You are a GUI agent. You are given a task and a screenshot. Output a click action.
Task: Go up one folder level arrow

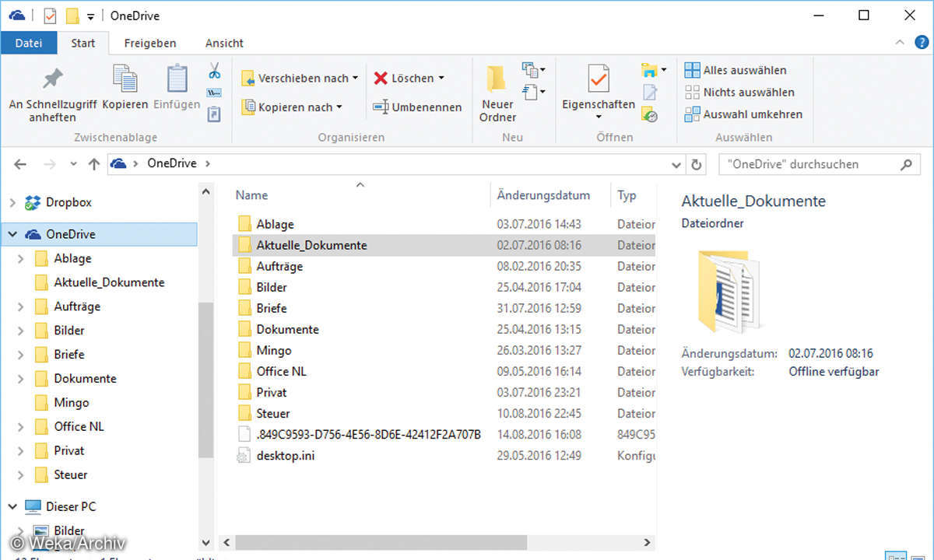pos(94,164)
